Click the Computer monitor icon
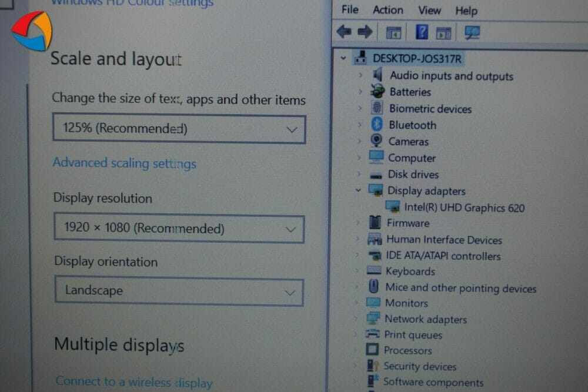This screenshot has width=588, height=392. tap(376, 158)
